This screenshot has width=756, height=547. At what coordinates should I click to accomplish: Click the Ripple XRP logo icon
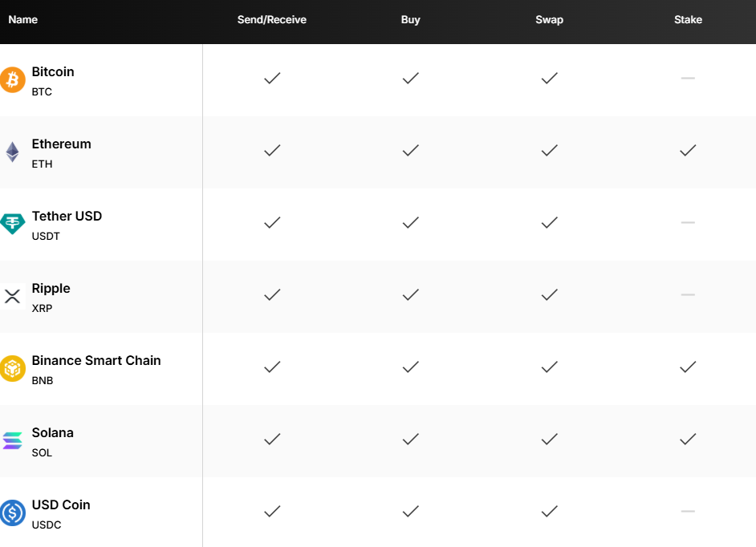[13, 296]
